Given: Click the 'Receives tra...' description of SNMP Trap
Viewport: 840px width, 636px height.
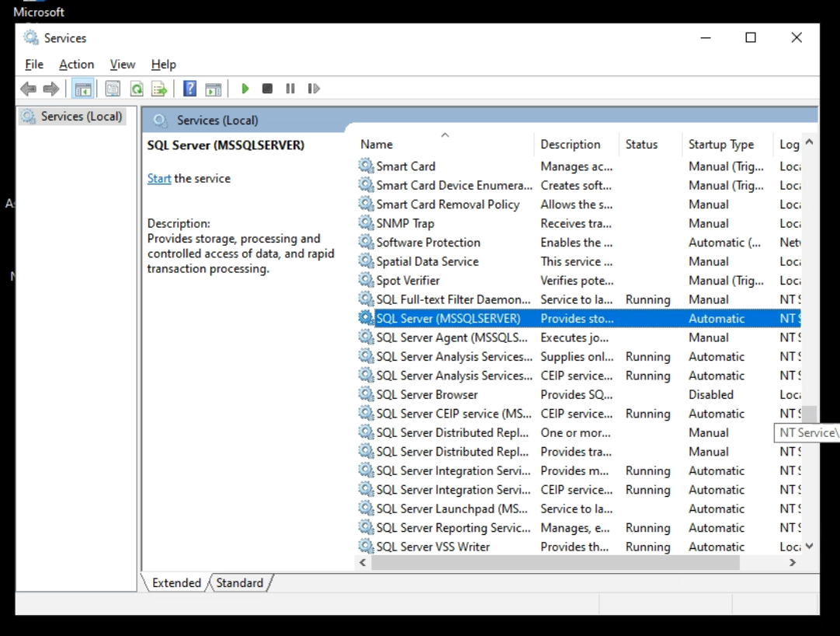Looking at the screenshot, I should point(576,223).
